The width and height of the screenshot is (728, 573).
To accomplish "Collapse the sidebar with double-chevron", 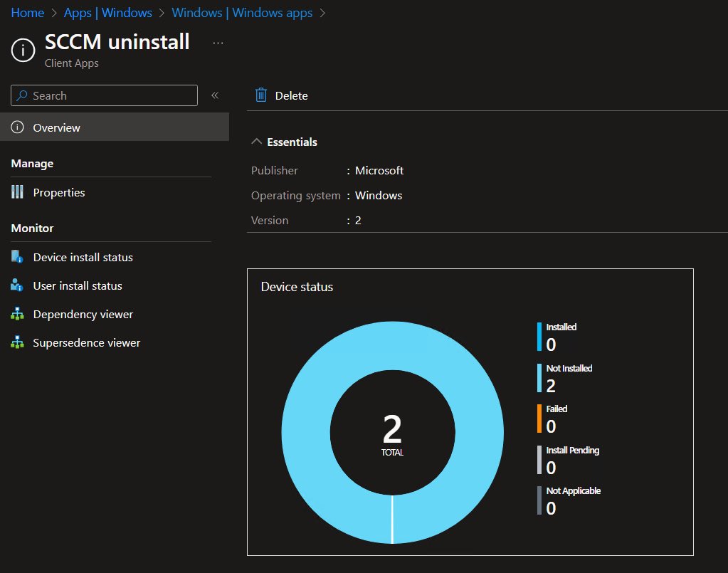I will 215,95.
